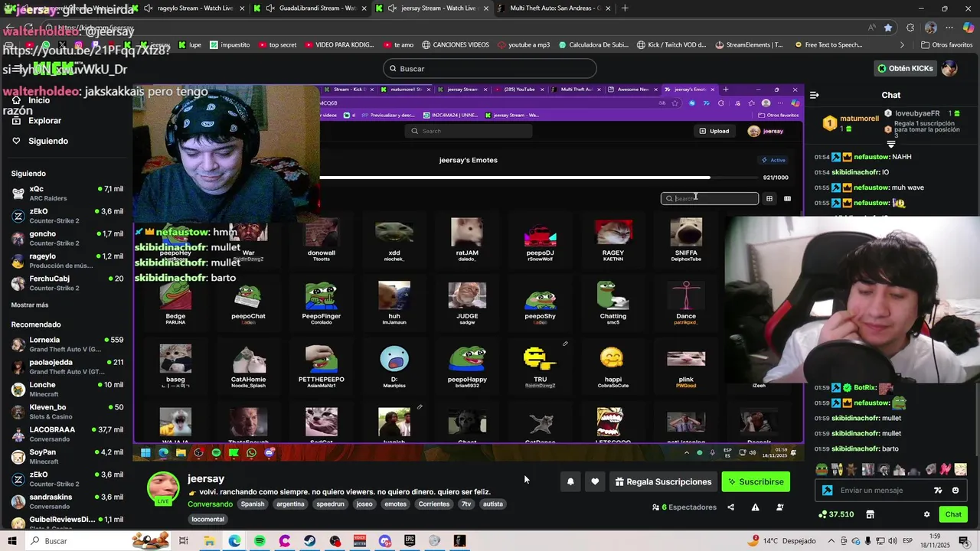Collapse the chat panel arrow icon
The image size is (980, 551).
[x=814, y=95]
